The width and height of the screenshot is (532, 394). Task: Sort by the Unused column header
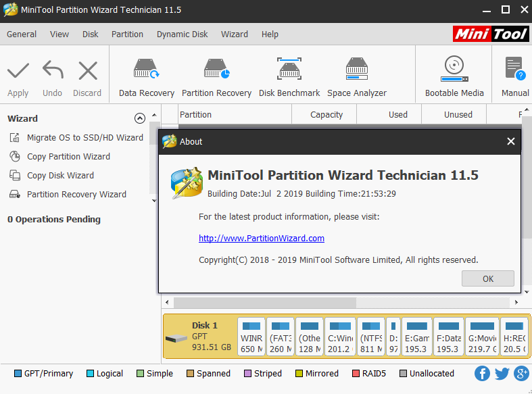click(x=454, y=115)
